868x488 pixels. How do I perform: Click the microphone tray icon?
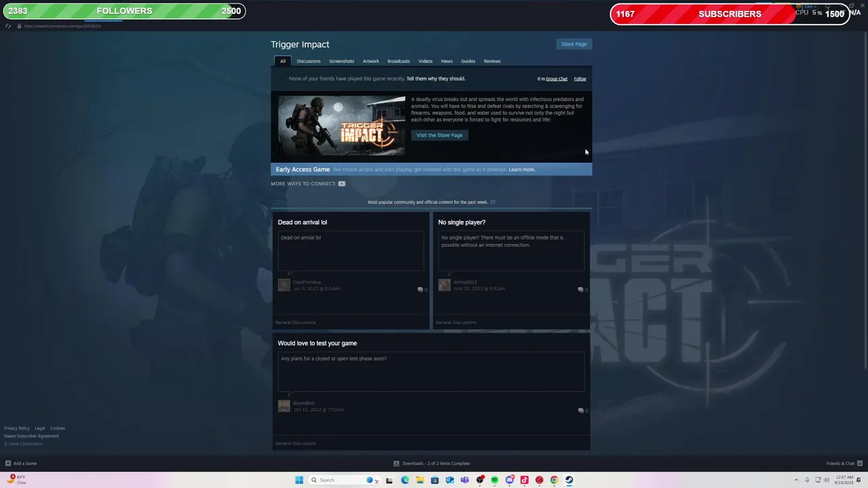tap(807, 480)
